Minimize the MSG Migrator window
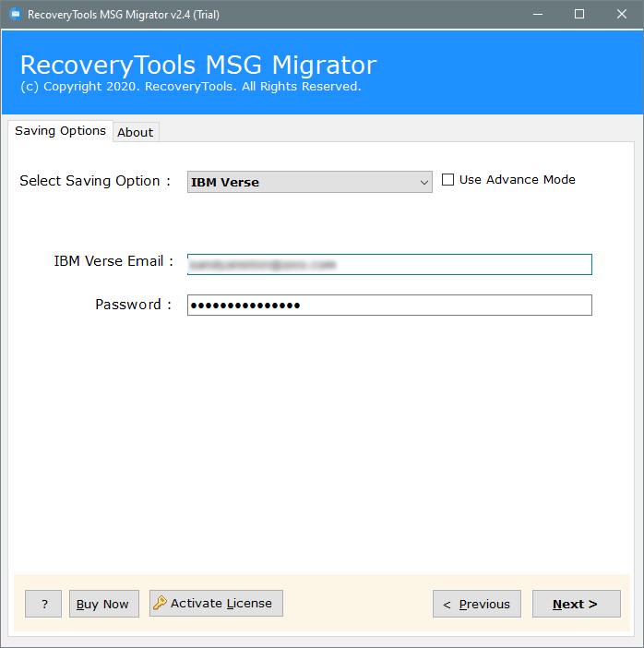Screen dimensions: 644x648 [x=538, y=15]
